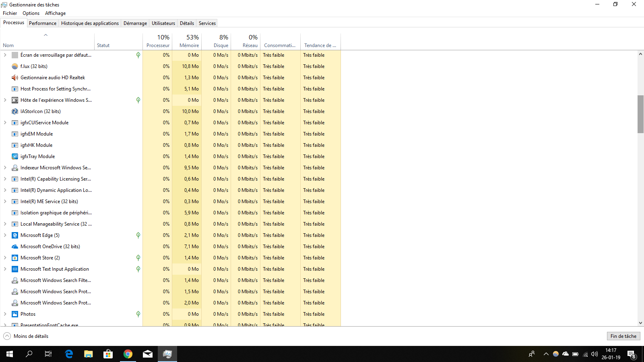
Task: Click the IAStorIcon process icon
Action: click(x=15, y=111)
